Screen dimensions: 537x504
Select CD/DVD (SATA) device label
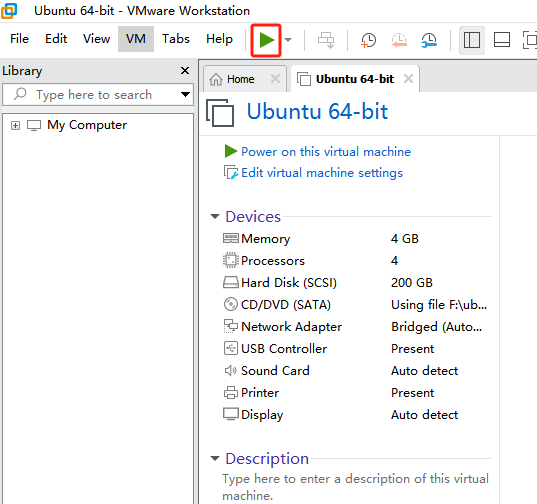click(286, 305)
